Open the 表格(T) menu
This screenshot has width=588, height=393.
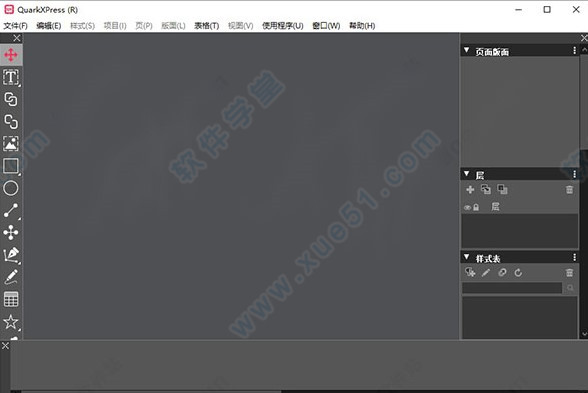207,26
